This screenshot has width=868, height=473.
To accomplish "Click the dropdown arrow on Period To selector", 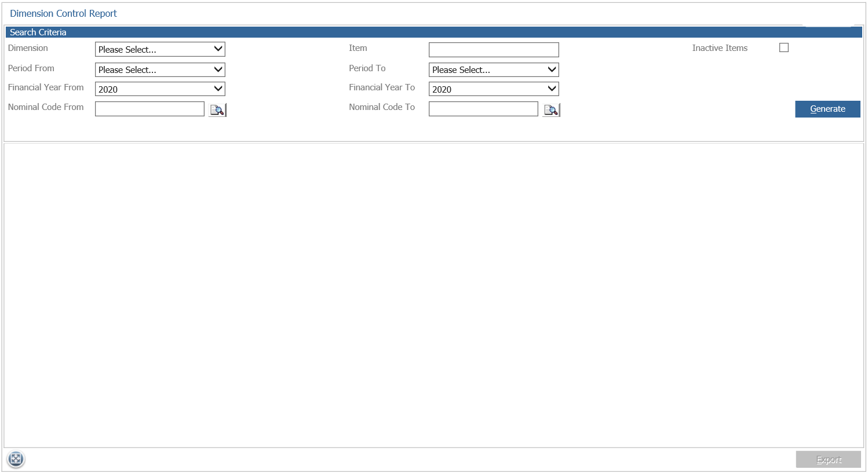I will click(x=552, y=69).
